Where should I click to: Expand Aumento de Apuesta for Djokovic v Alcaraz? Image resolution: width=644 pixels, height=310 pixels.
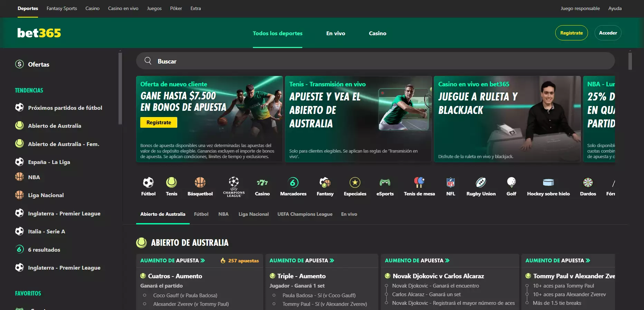coord(417,261)
